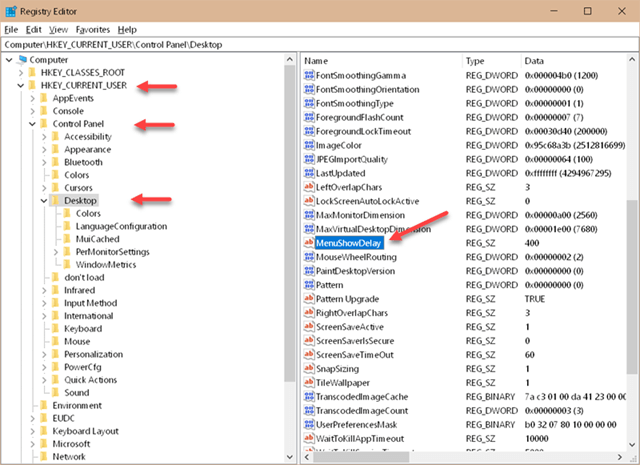Click the Computer icon in tree
Image resolution: width=640 pixels, height=465 pixels.
22,60
